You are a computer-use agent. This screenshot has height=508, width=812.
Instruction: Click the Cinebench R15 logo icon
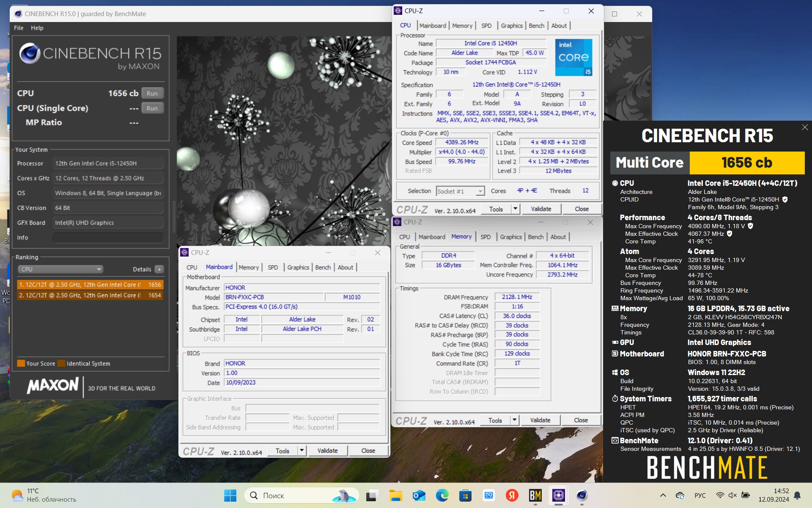coord(30,53)
